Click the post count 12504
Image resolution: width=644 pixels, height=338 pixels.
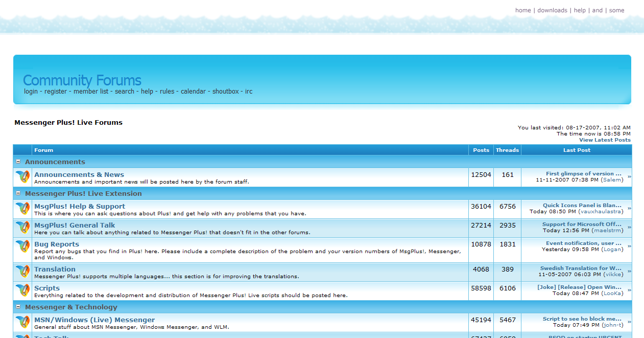481,175
